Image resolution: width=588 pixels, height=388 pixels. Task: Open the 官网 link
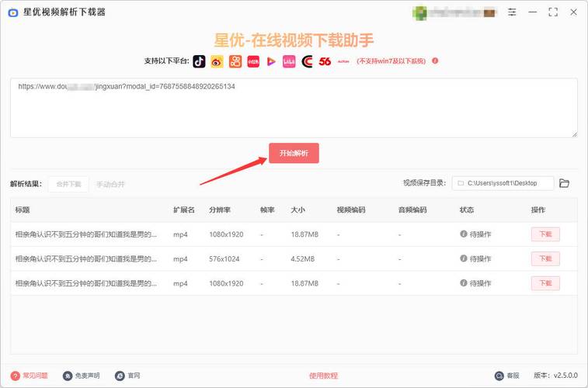coord(134,376)
